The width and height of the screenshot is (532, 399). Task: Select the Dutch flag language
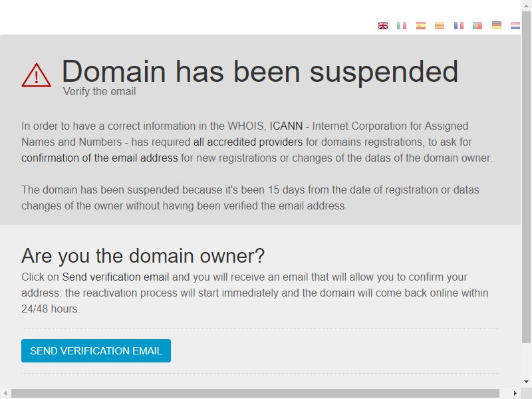click(515, 25)
